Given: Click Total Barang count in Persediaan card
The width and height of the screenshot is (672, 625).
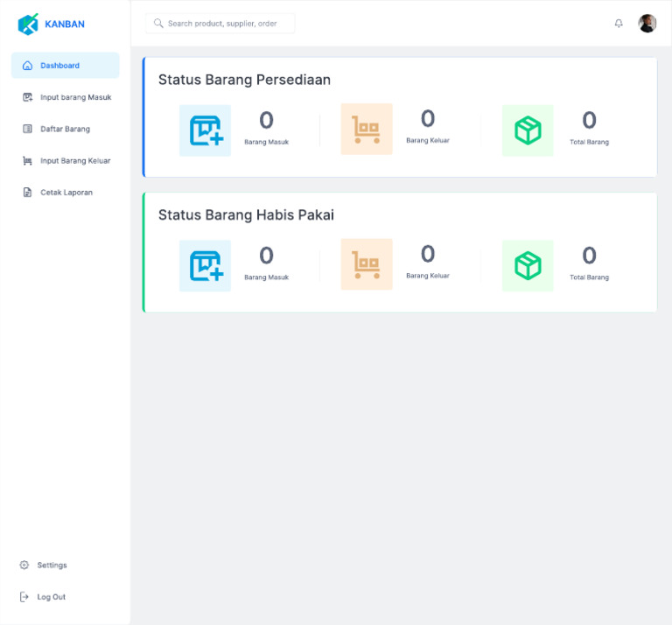Looking at the screenshot, I should [589, 120].
